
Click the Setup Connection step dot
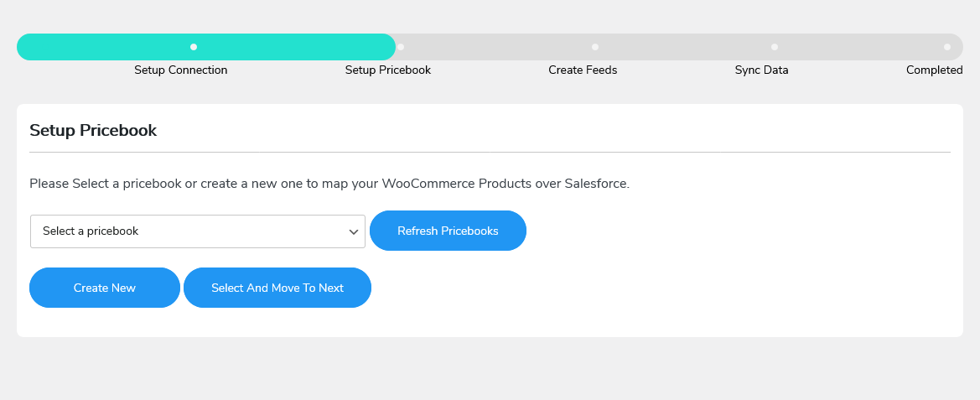(x=194, y=47)
